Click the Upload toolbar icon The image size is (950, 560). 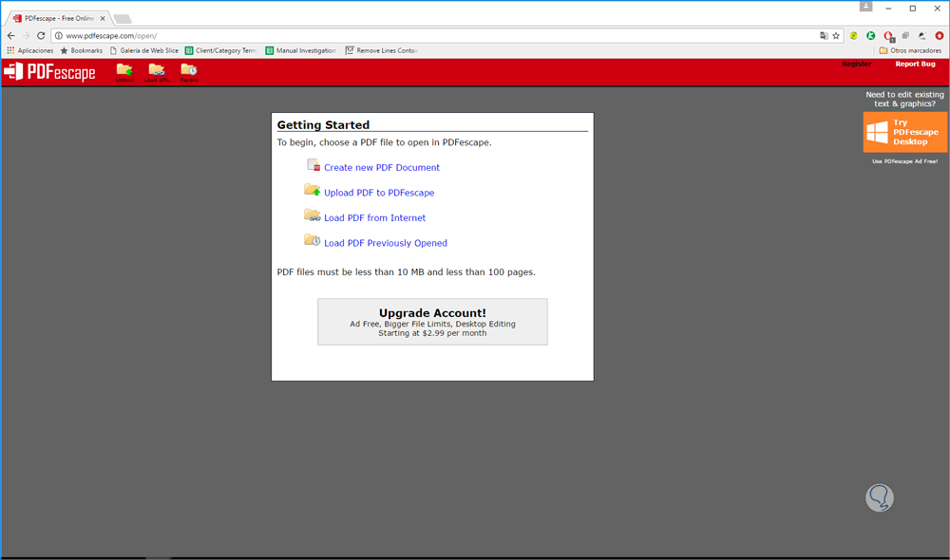(124, 73)
